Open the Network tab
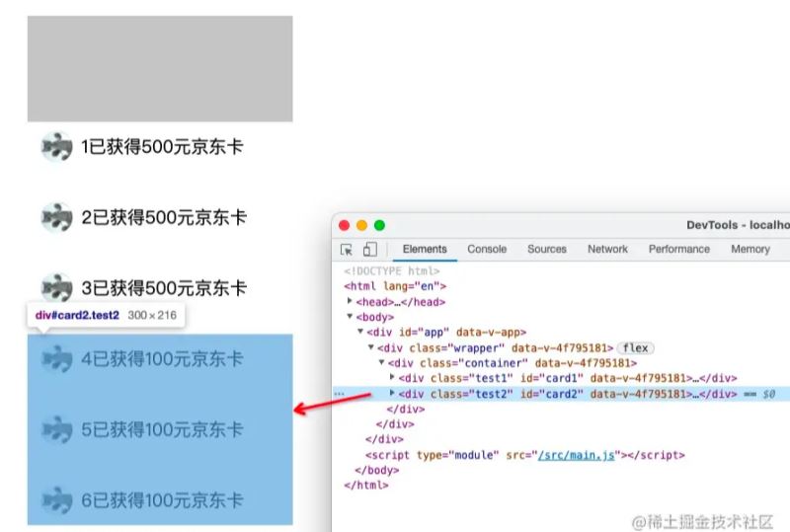The width and height of the screenshot is (790, 532). pos(607,250)
